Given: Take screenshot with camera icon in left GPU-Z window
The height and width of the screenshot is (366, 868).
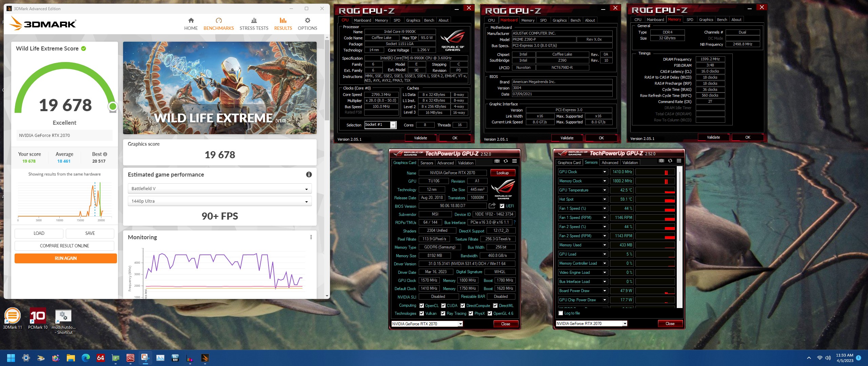Looking at the screenshot, I should [x=497, y=161].
